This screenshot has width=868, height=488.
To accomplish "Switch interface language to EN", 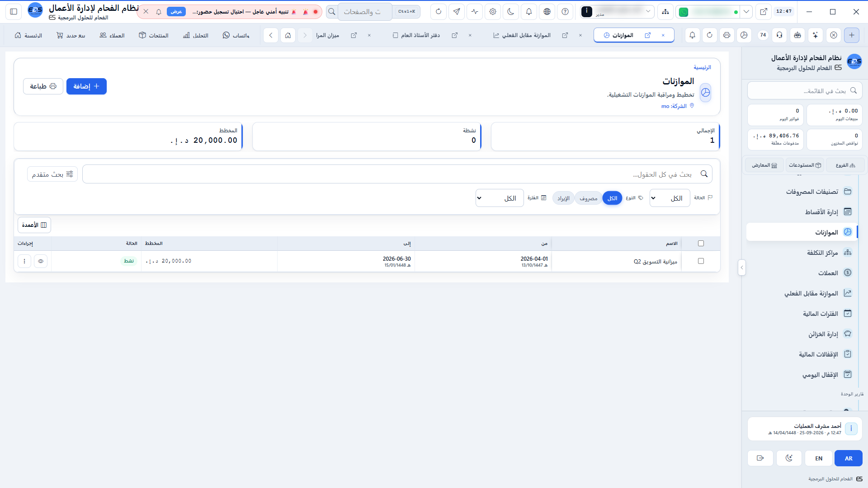I will point(819,458).
